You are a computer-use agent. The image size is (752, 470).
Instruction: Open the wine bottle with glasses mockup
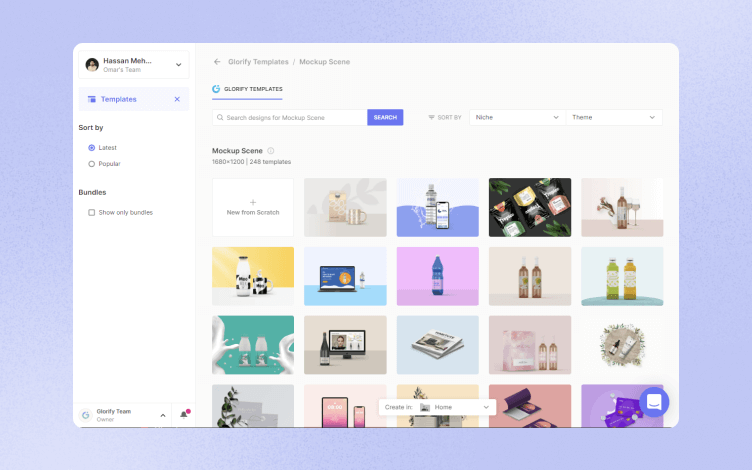click(622, 207)
